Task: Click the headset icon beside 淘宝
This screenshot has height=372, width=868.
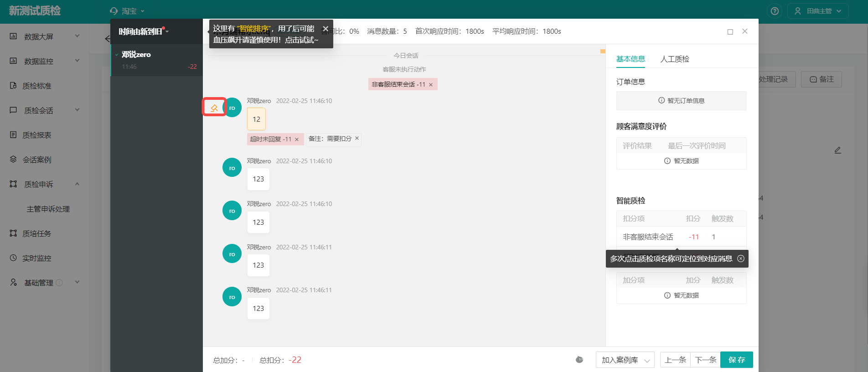Action: pyautogui.click(x=114, y=11)
